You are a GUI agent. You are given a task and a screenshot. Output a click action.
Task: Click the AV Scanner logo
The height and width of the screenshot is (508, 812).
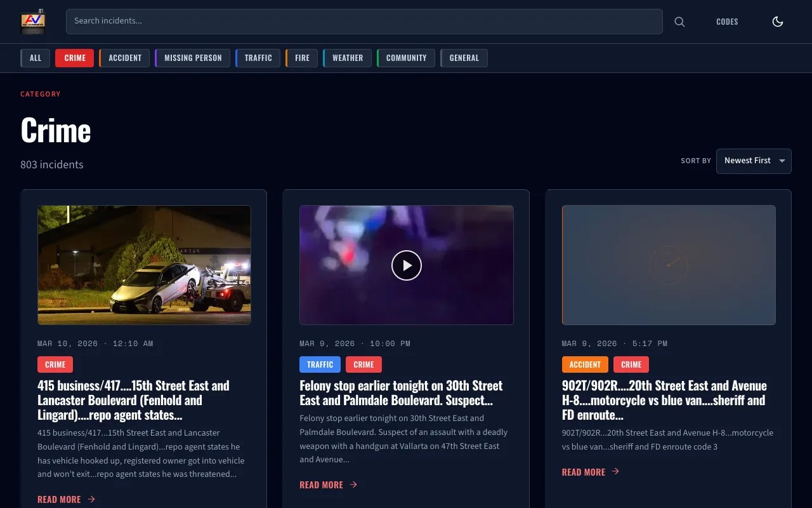pos(33,22)
